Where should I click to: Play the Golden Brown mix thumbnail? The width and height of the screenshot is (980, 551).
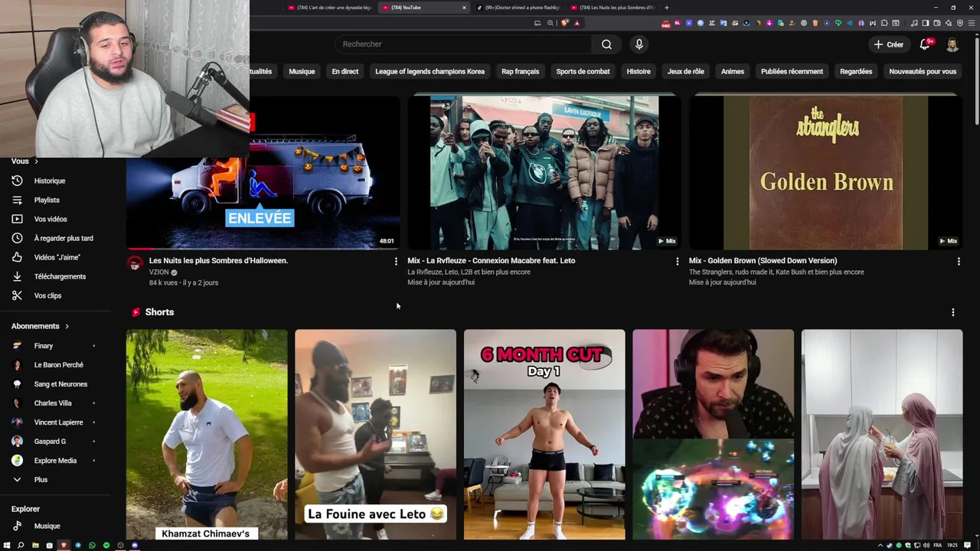tap(825, 172)
